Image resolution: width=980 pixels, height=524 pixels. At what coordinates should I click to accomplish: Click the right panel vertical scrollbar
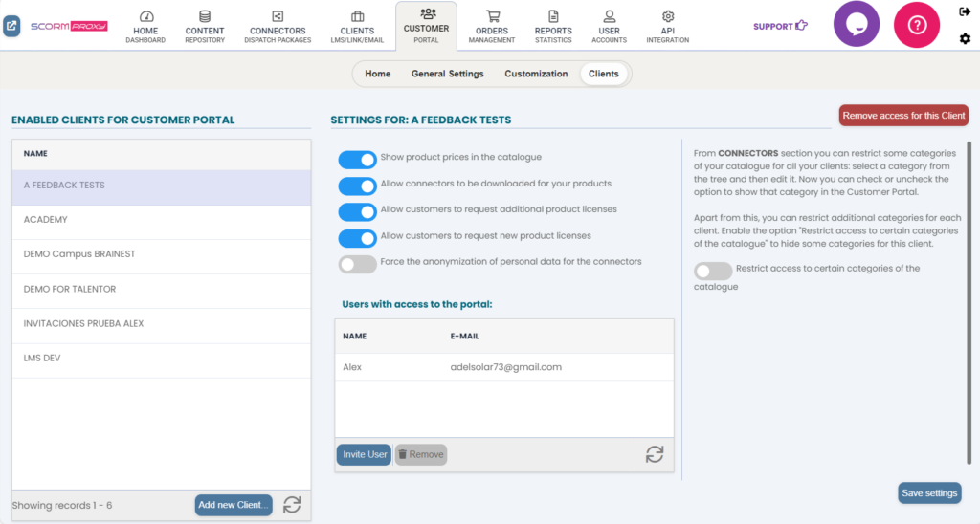969,303
